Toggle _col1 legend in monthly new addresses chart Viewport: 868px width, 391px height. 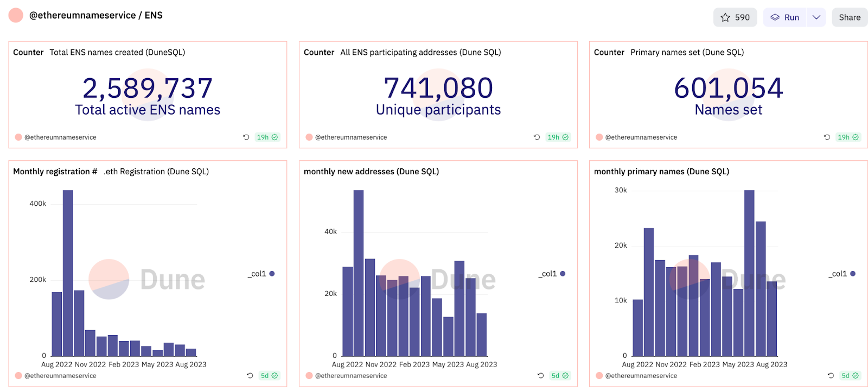coord(552,274)
